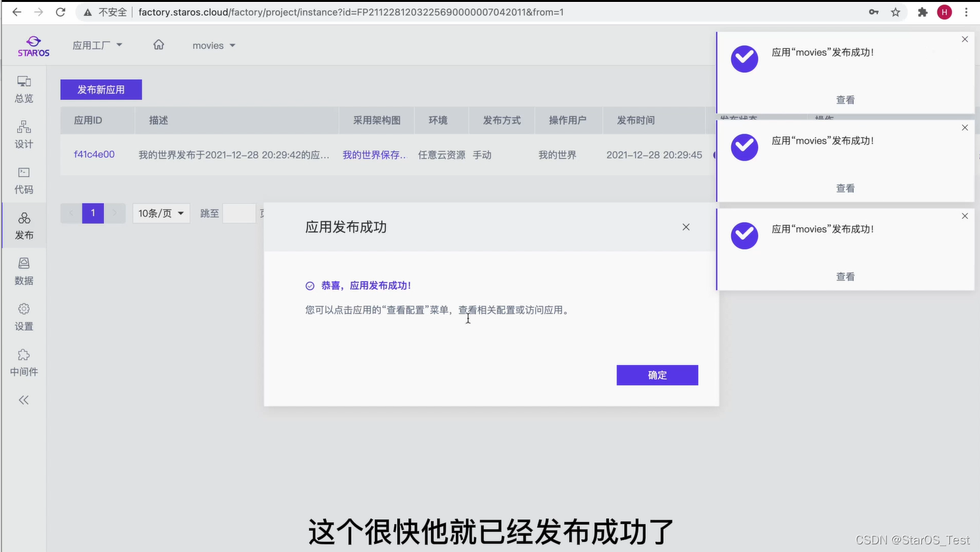
Task: Open the 10条/页 page size dropdown
Action: point(161,213)
